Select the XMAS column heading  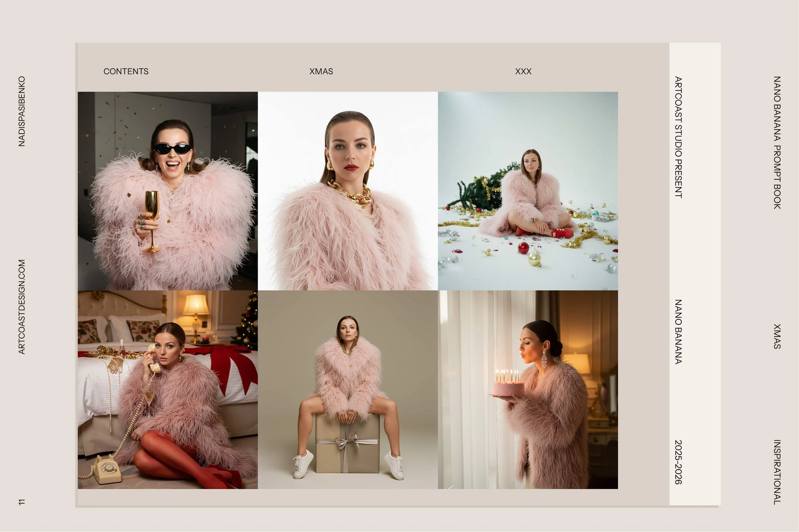(321, 72)
